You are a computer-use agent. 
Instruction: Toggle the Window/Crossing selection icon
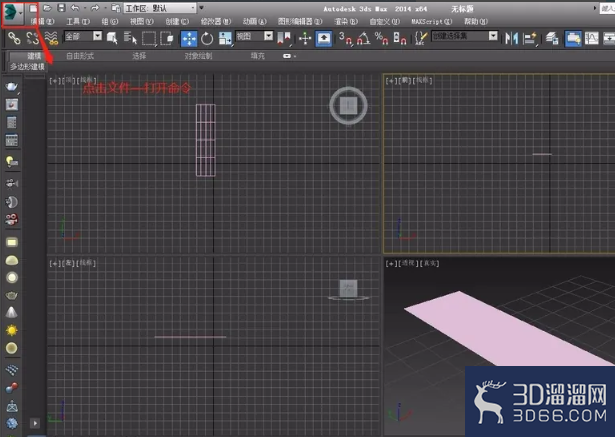tap(167, 38)
